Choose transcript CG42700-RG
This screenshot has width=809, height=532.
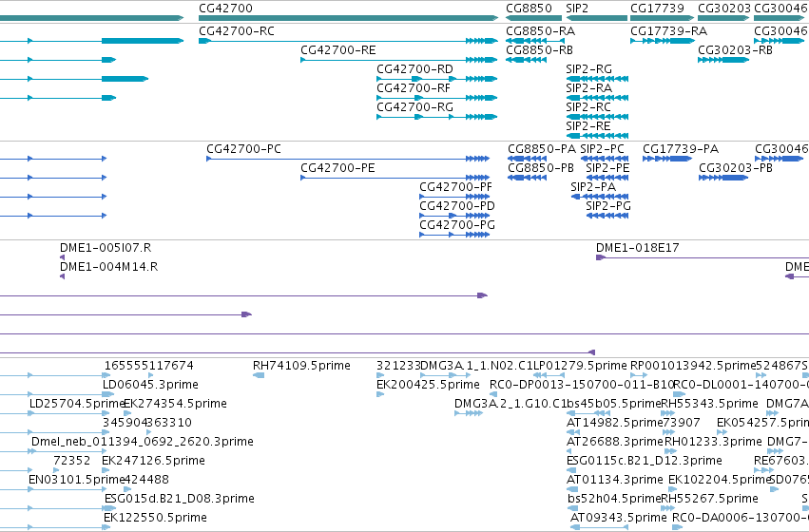[x=437, y=117]
